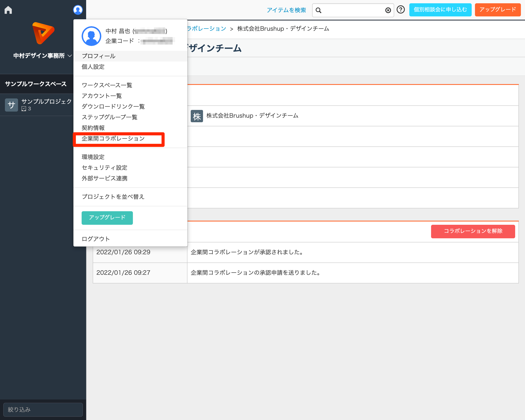This screenshot has width=525, height=420.
Task: Open セキュリティ設定 menu entry
Action: [x=104, y=168]
